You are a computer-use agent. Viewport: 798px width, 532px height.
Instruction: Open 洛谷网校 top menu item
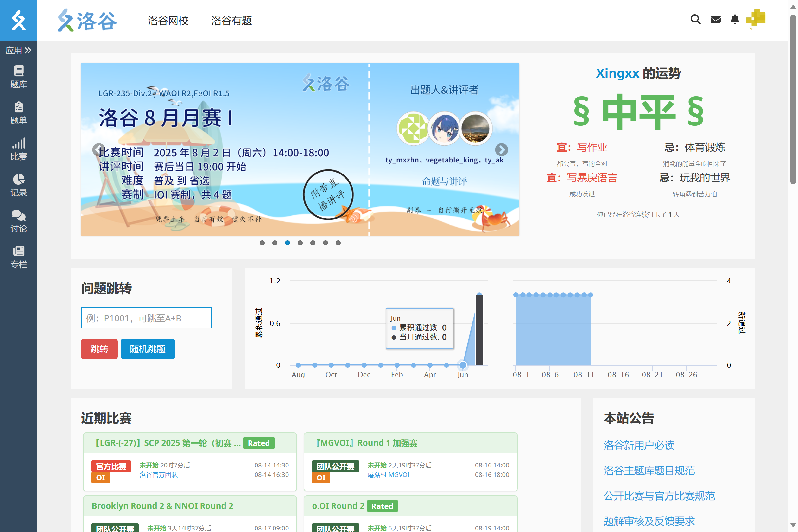coord(168,21)
